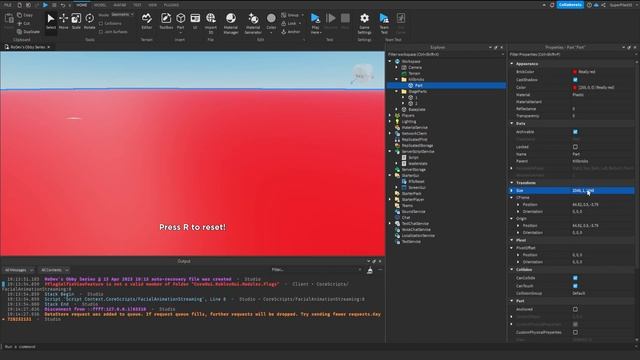Toggle the CustomPhysicalProperties checkbox
The width and height of the screenshot is (640, 360).
[575, 332]
